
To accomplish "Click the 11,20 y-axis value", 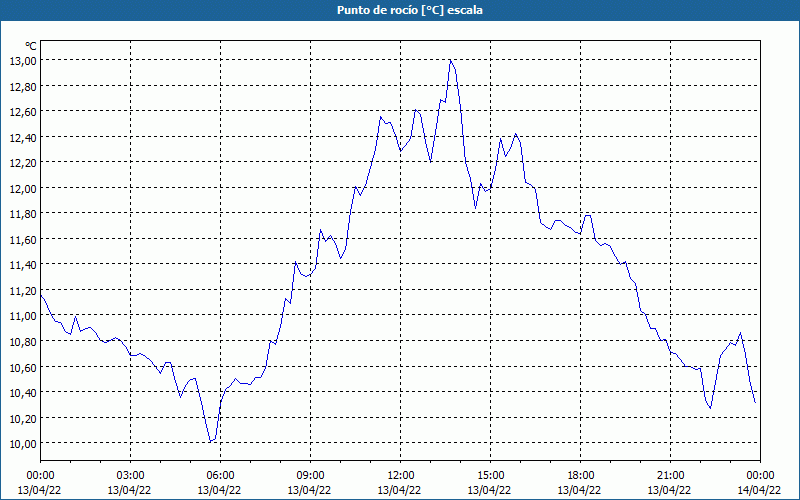I will point(23,290).
